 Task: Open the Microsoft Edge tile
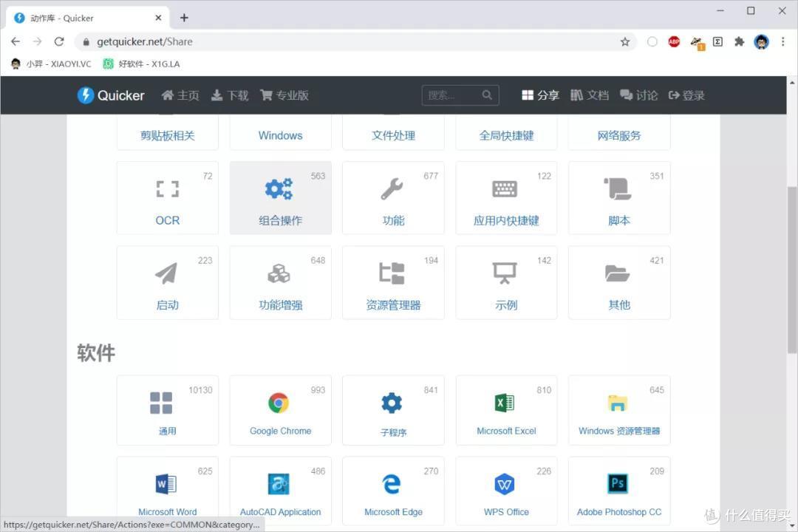point(393,491)
